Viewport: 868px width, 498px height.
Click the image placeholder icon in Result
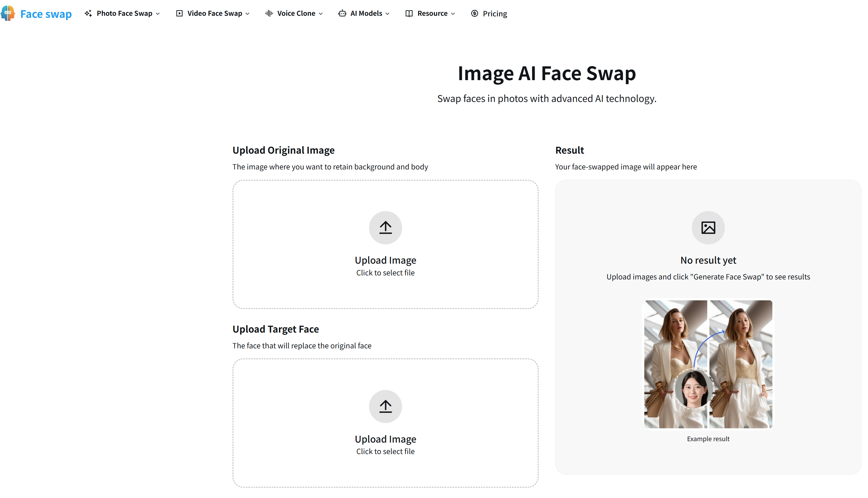pyautogui.click(x=708, y=227)
